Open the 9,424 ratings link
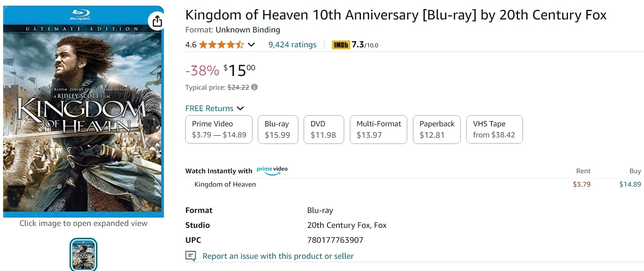 (292, 45)
